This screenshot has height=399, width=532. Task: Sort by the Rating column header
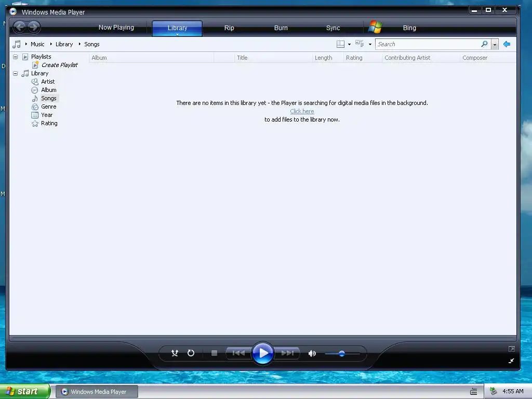pyautogui.click(x=363, y=58)
